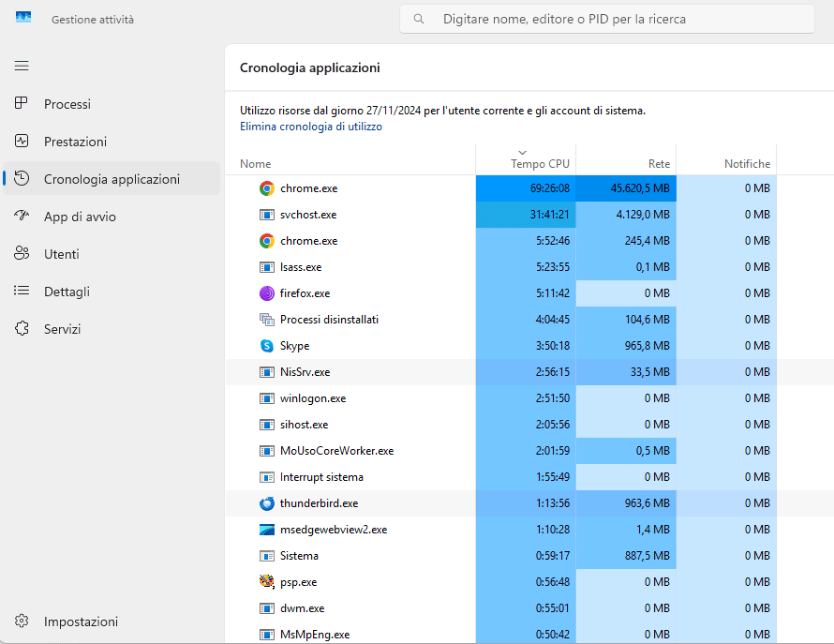Click Elimina cronologia di utilizzo link

[x=311, y=127]
